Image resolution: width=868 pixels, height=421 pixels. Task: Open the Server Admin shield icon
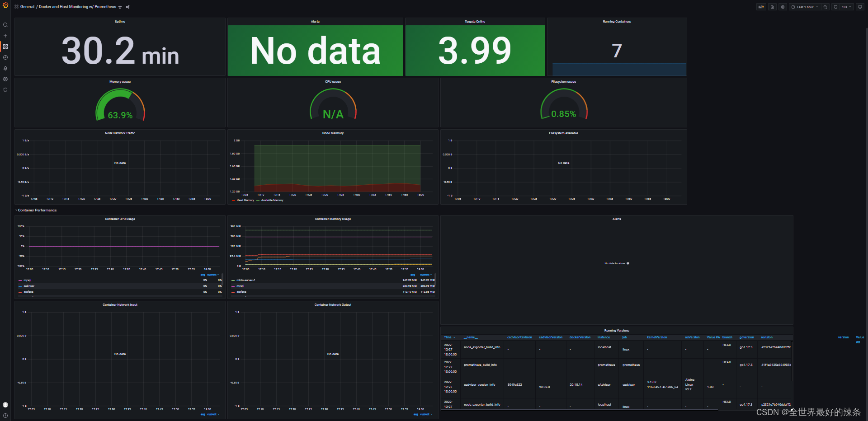click(5, 90)
